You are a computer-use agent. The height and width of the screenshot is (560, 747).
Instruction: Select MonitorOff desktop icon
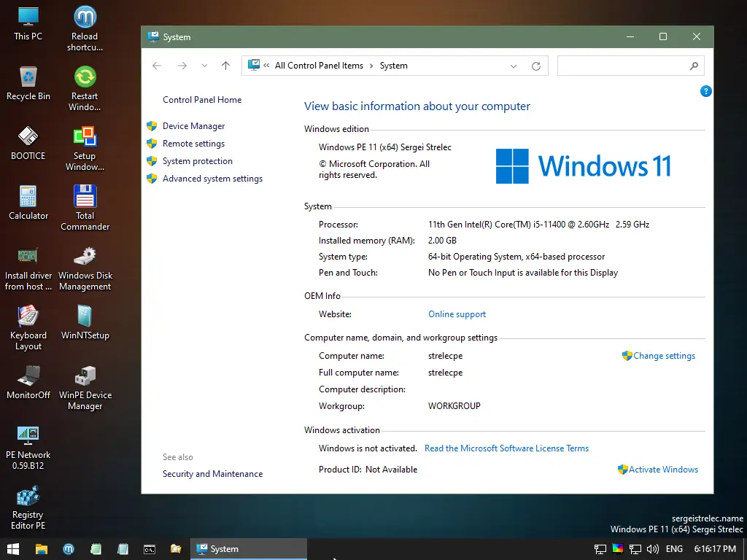[x=28, y=383]
